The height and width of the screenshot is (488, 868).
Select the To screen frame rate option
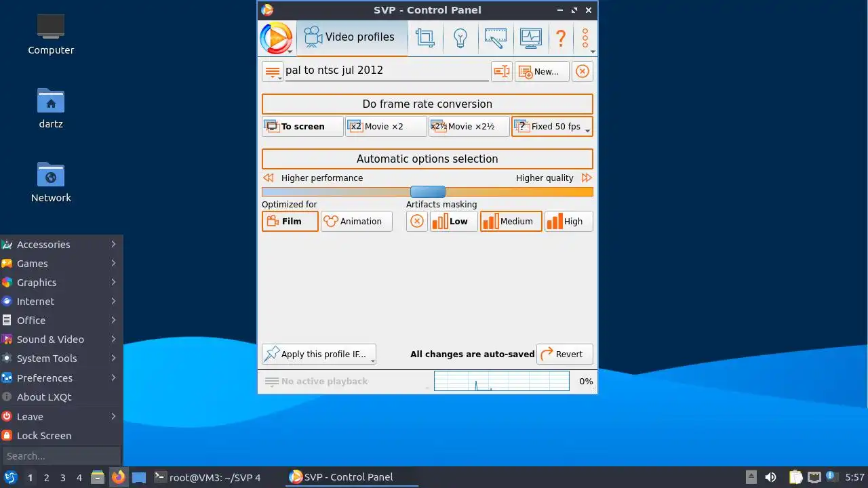[x=302, y=126]
